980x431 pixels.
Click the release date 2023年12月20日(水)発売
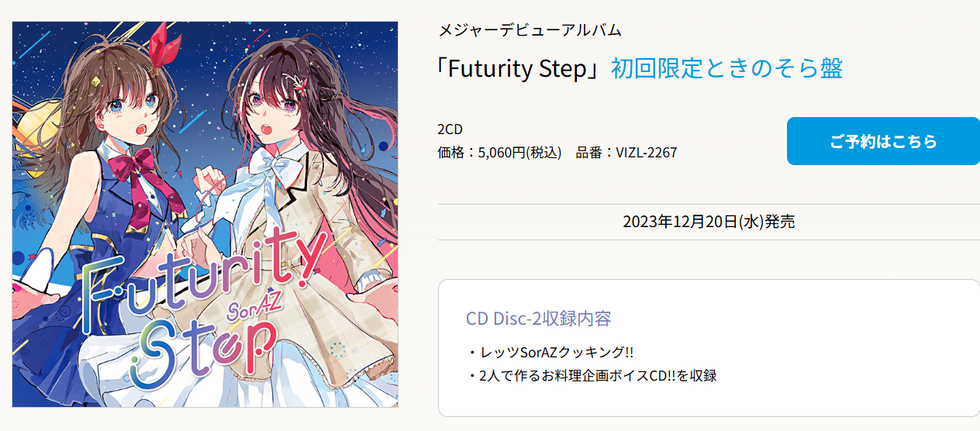coord(709,222)
